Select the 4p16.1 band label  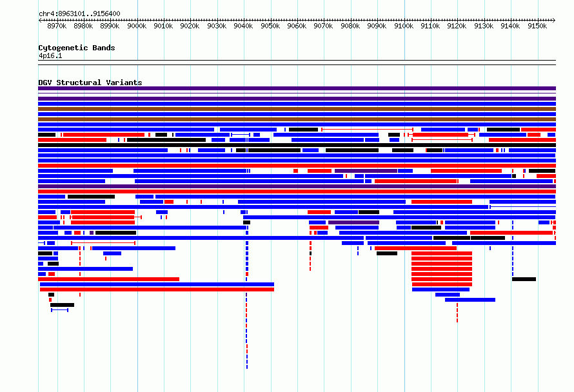50,55
